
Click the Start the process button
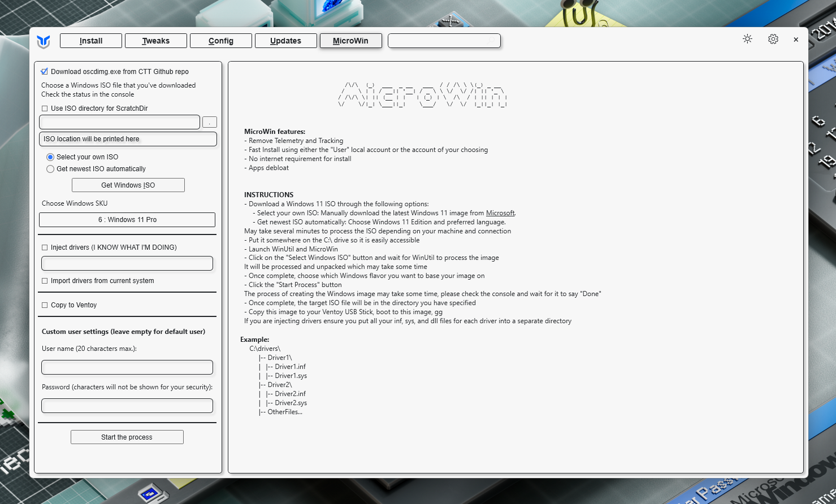[x=127, y=437]
